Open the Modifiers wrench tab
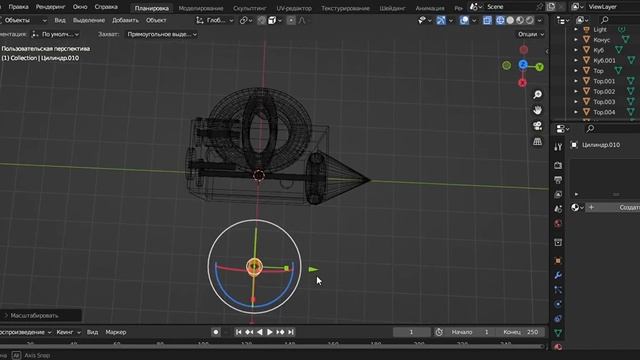The width and height of the screenshot is (640, 360). pyautogui.click(x=558, y=275)
